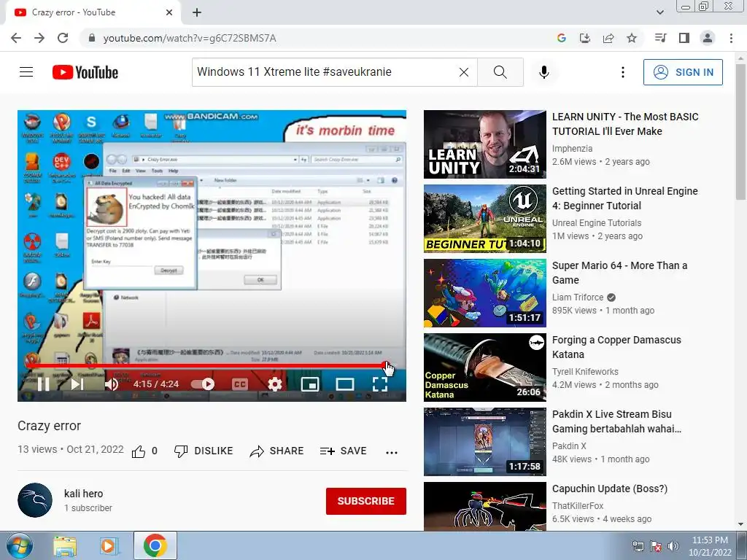Open Capuchin Update (Boss?) video title

coord(610,489)
